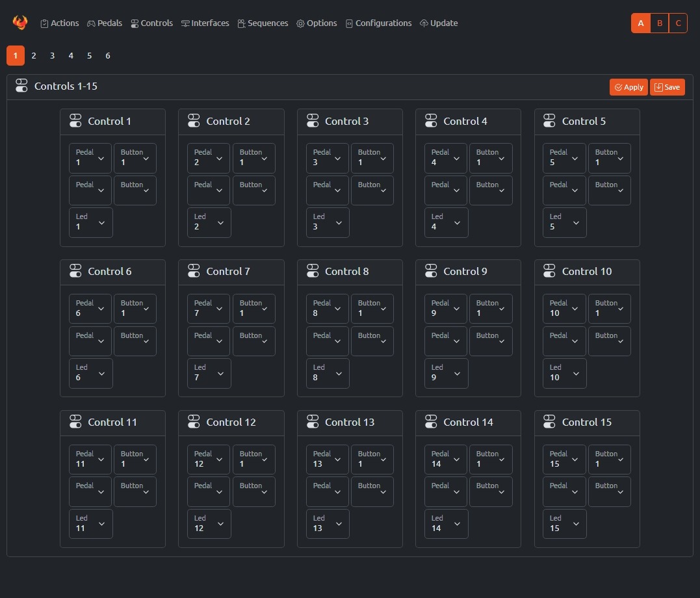Open the Interfaces menu
Image resolution: width=700 pixels, height=598 pixels.
205,23
